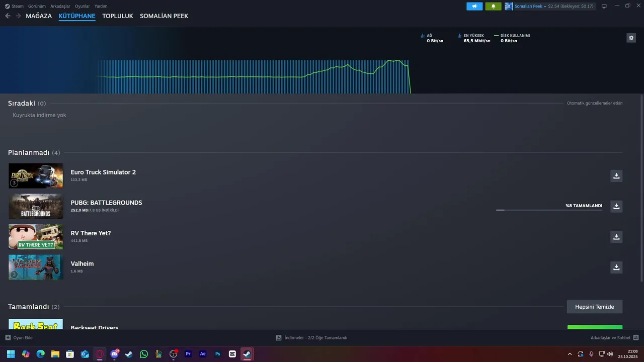Open League of Legends taskbar icon
This screenshot has width=644, height=362.
click(158, 354)
